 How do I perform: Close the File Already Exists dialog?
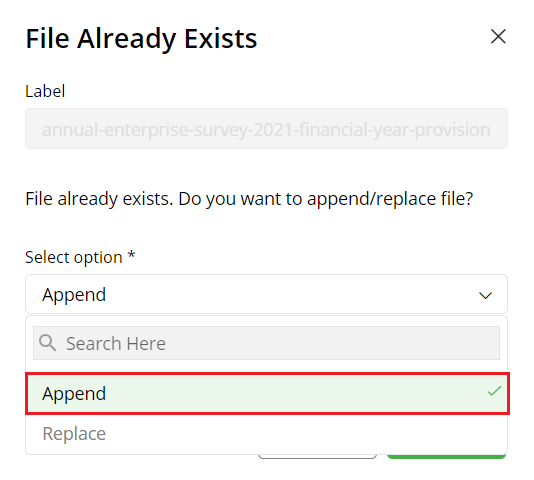click(498, 36)
